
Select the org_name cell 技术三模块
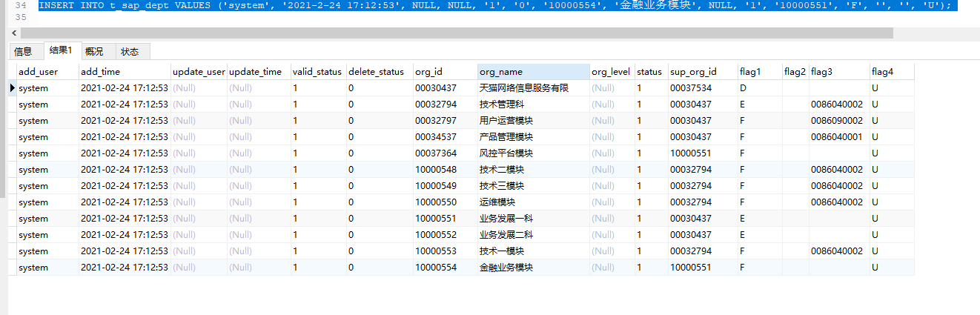(534, 186)
